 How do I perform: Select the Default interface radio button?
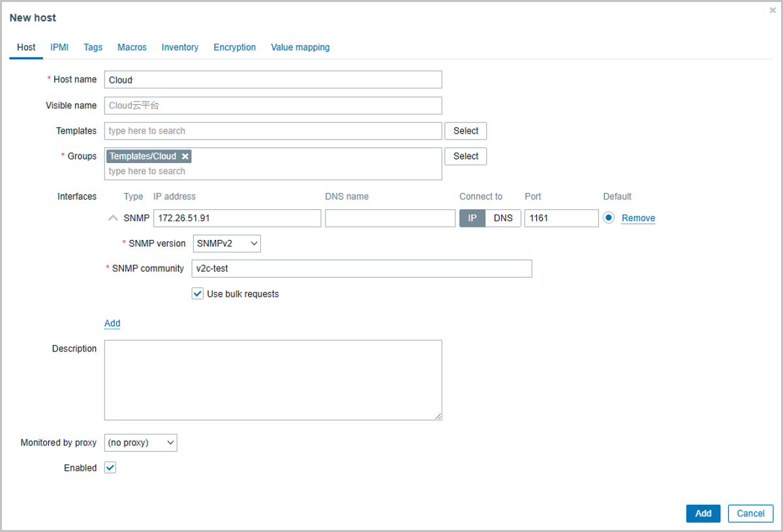tap(608, 218)
